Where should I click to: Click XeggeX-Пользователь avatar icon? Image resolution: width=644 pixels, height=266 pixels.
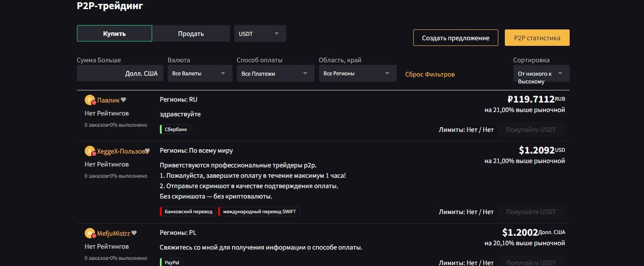[x=90, y=151]
